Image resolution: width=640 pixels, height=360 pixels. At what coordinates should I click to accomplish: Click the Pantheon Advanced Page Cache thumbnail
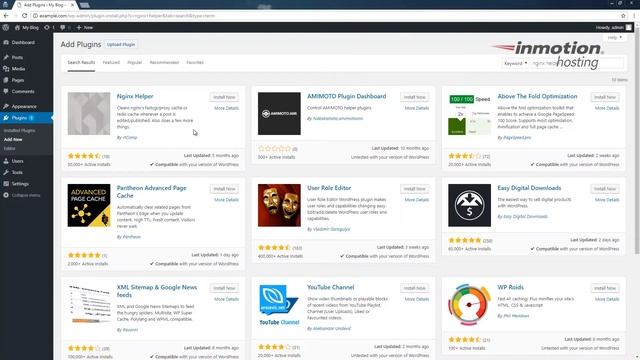89,205
